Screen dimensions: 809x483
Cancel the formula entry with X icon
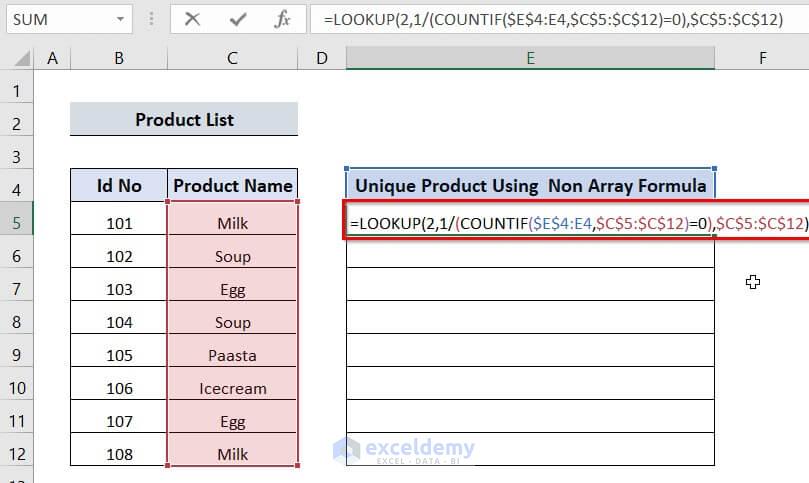192,20
